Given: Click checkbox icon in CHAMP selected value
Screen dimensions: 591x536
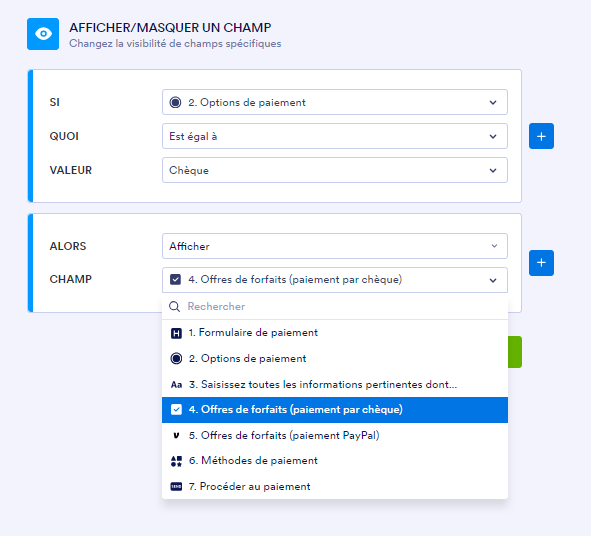Looking at the screenshot, I should click(x=175, y=280).
